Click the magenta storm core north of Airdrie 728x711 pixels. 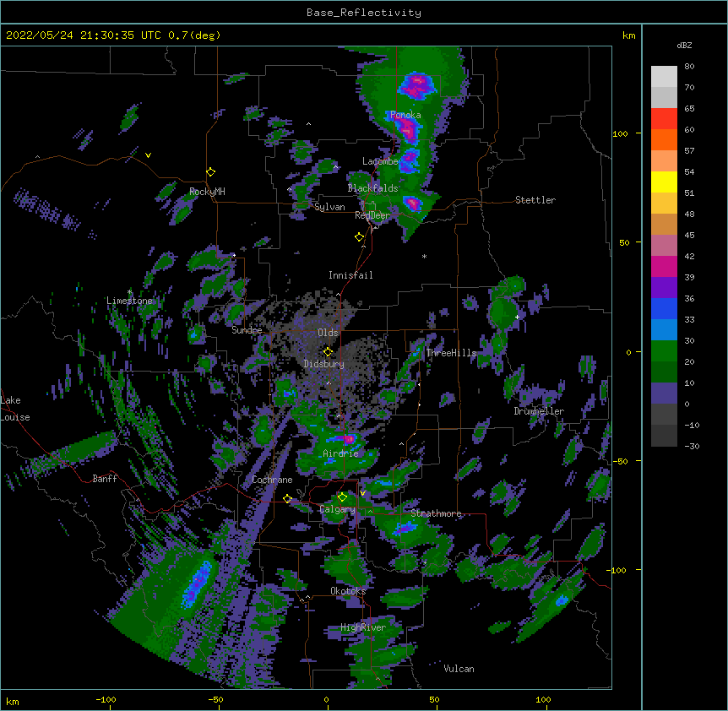click(346, 438)
